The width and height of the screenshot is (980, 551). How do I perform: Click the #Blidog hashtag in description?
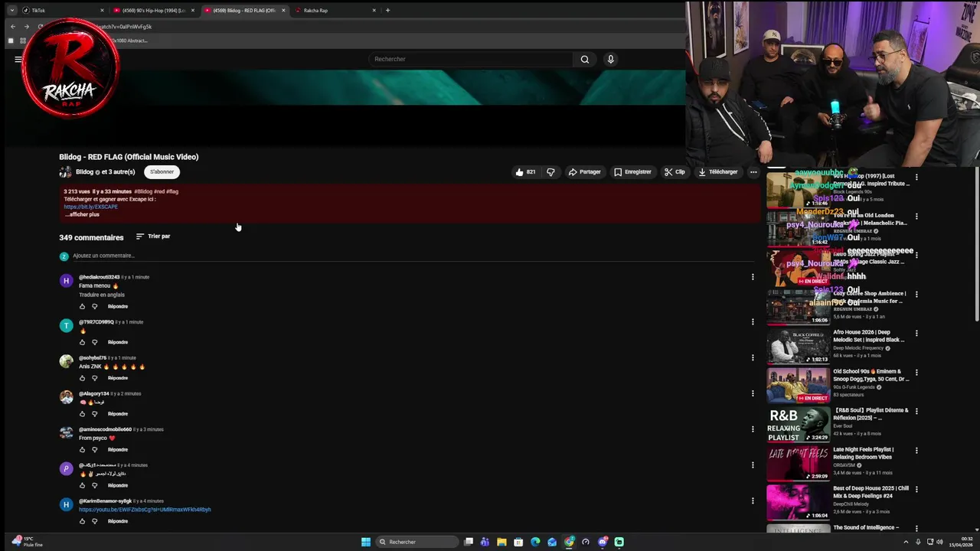(143, 191)
